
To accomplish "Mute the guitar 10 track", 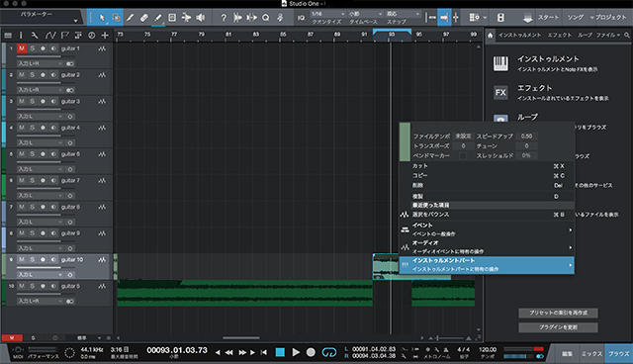I will pyautogui.click(x=22, y=259).
